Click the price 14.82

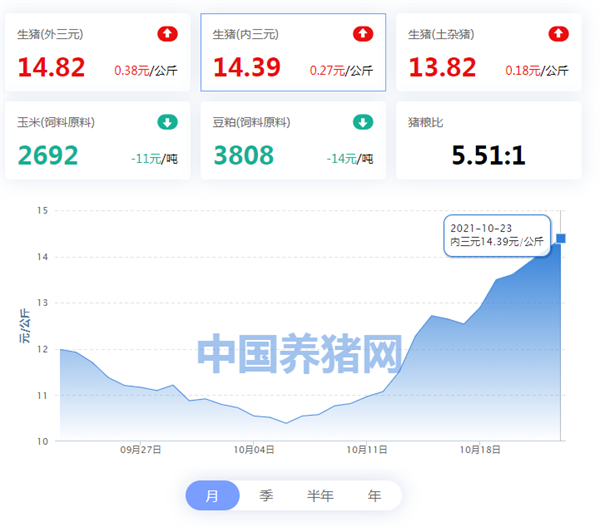(x=51, y=67)
